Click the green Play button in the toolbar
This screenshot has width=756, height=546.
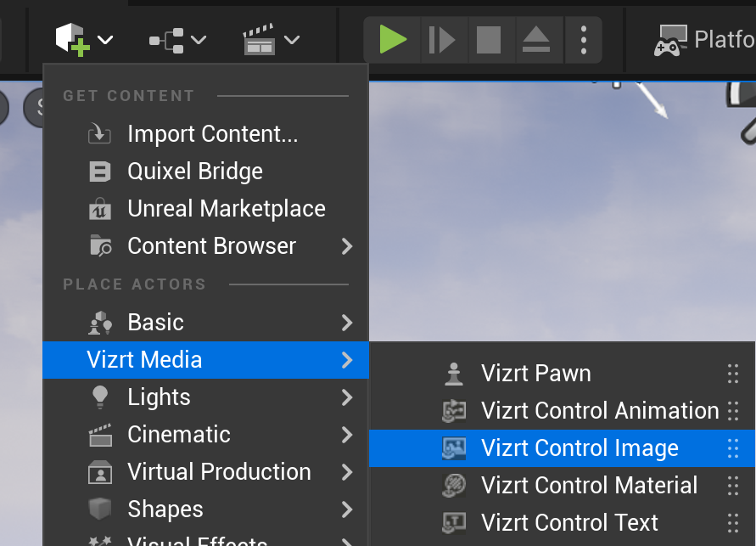393,40
